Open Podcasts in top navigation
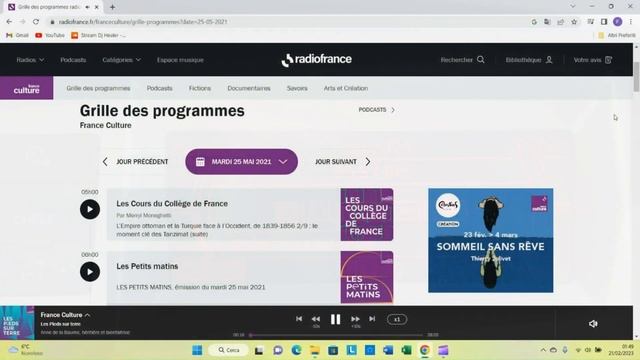Viewport: 640px width, 360px height. 73,60
